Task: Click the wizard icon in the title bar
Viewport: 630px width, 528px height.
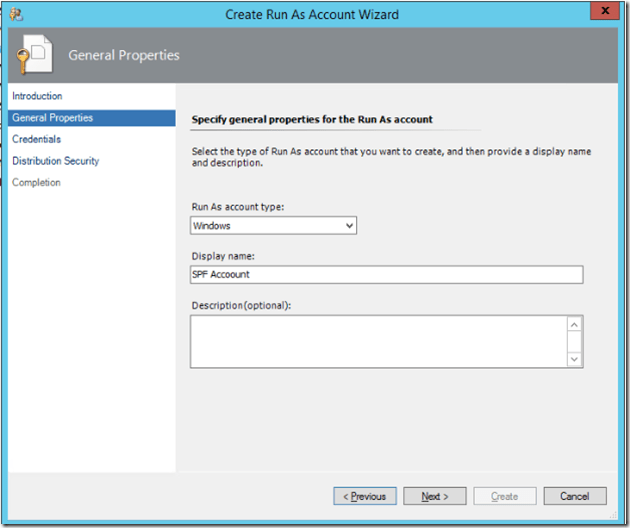Action: 14,14
